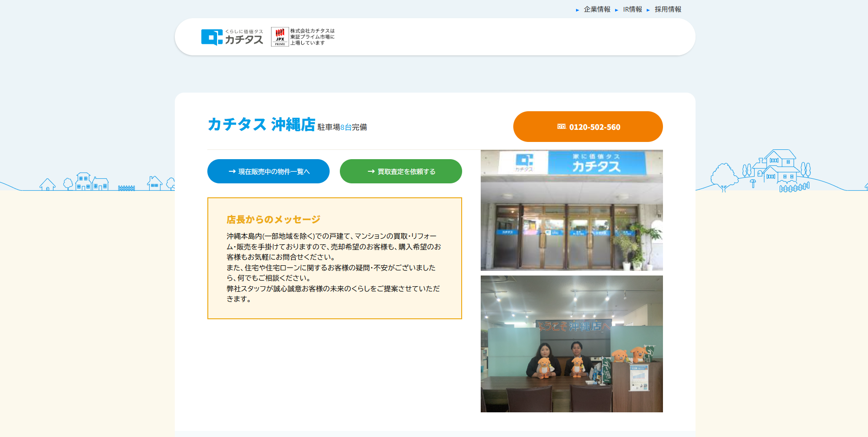Viewport: 868px width, 437px height.
Task: Click the store manager message paragraph
Action: (334, 268)
